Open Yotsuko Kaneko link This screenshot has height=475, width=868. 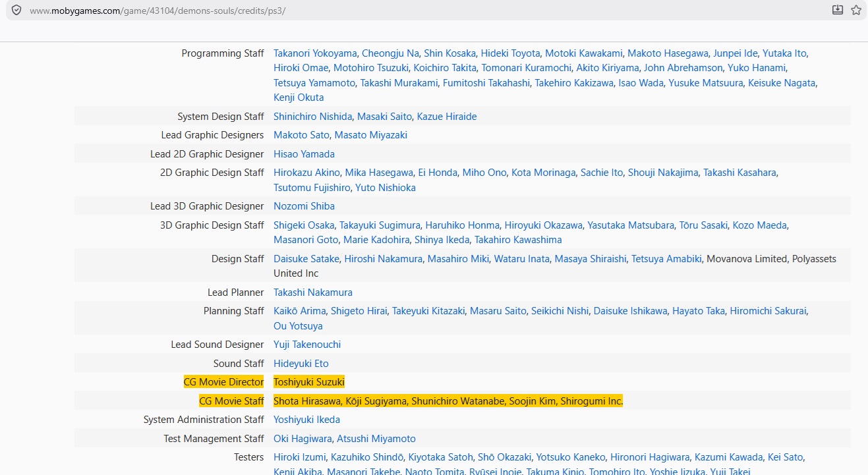click(x=571, y=457)
